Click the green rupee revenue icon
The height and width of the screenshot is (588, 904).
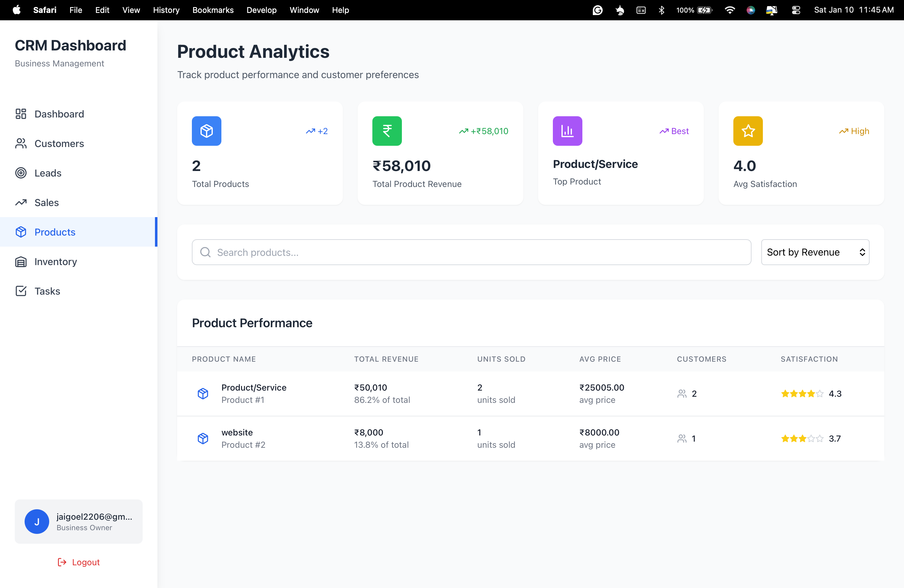[387, 131]
